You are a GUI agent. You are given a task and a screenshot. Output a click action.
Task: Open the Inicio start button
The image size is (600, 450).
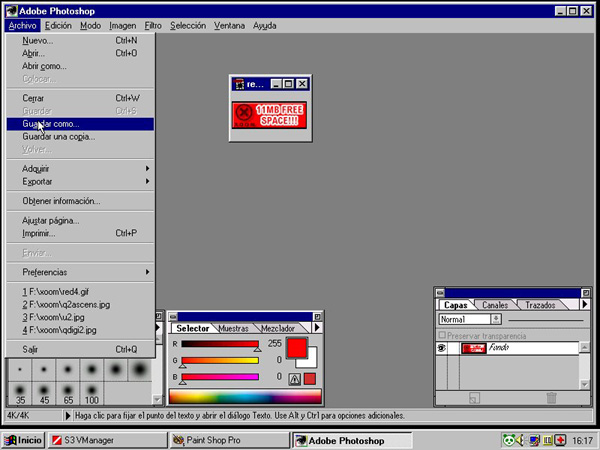click(23, 440)
